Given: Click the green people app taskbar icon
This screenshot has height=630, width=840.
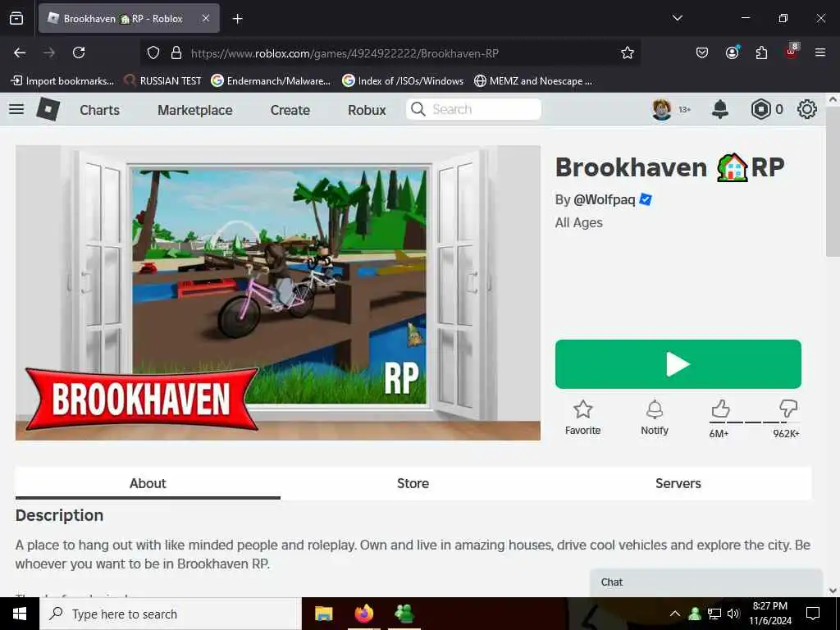Looking at the screenshot, I should [x=404, y=614].
